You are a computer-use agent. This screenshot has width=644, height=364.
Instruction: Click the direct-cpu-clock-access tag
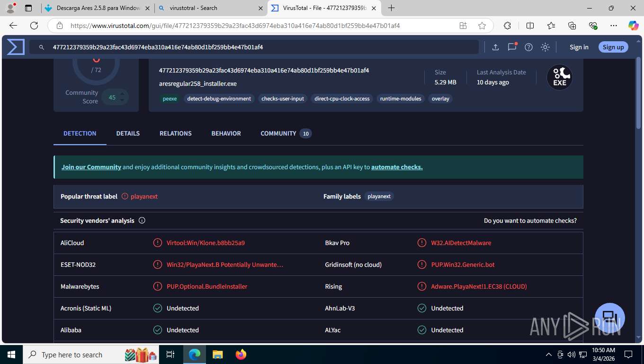(x=342, y=99)
